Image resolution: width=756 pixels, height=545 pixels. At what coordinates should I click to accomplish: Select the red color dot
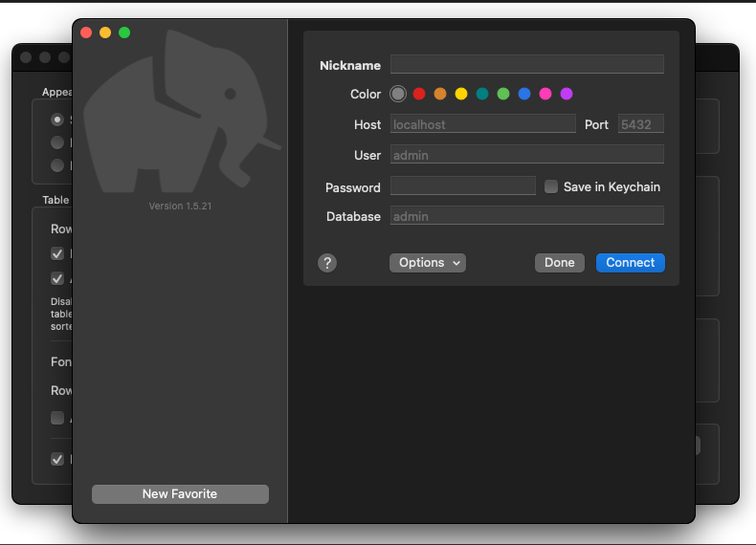[419, 94]
